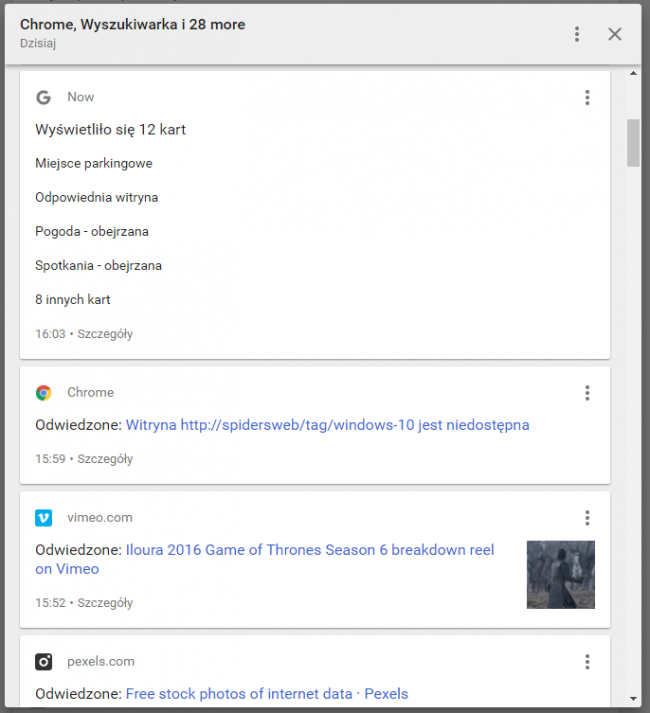
Task: Open three-dot menu on vimeo.com card
Action: click(x=587, y=518)
